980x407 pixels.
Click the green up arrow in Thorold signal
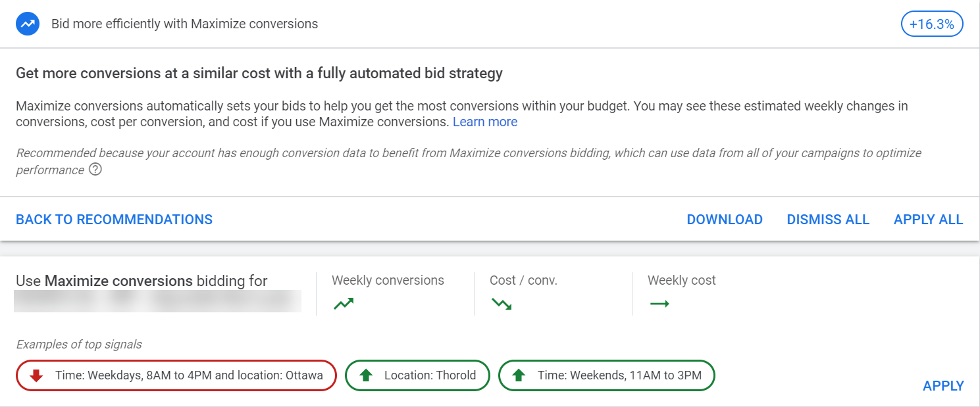(366, 375)
